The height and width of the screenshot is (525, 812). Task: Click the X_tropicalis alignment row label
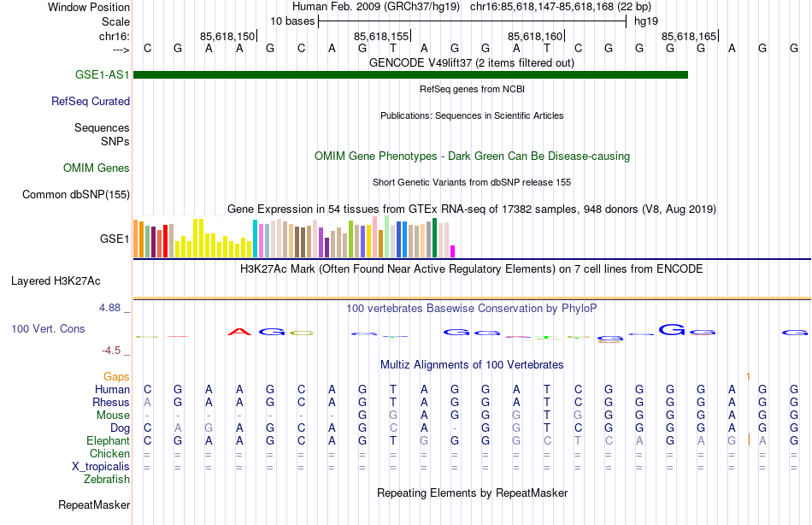coord(101,467)
